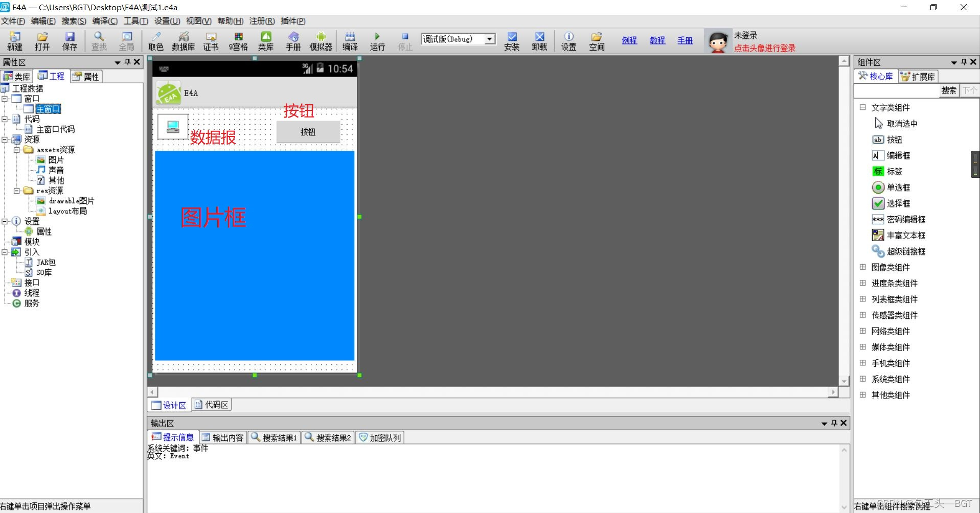980x513 pixels.
Task: Expand the 传感器类组件 group
Action: [862, 315]
